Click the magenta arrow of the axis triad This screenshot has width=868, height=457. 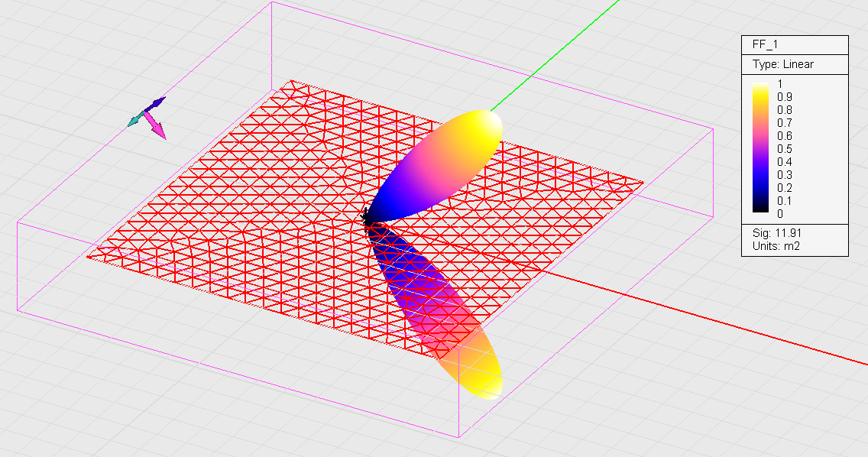(157, 128)
